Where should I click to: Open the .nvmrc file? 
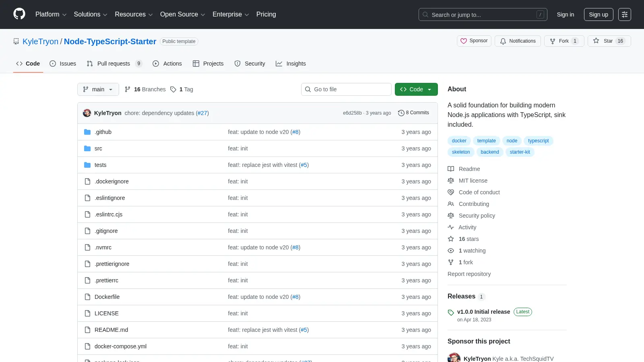(103, 247)
